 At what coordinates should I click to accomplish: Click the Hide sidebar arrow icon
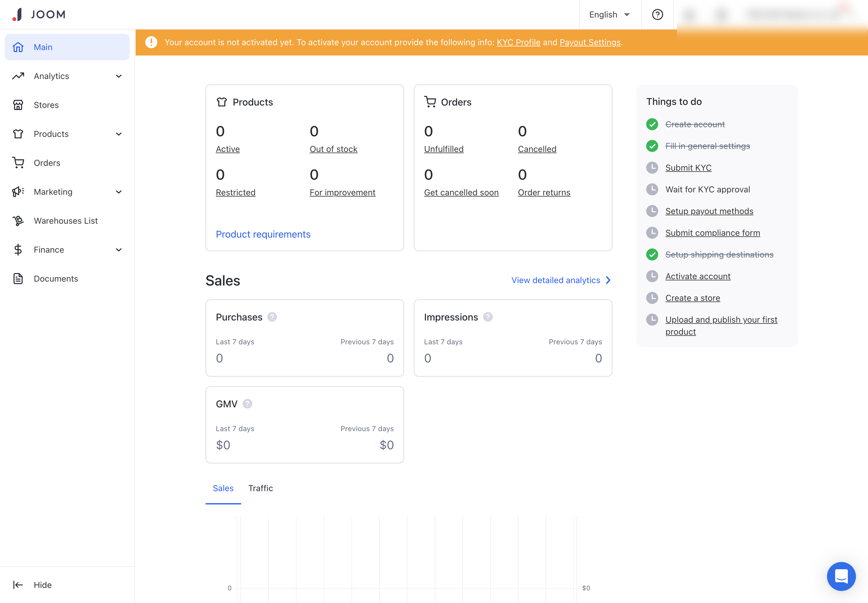(x=18, y=585)
